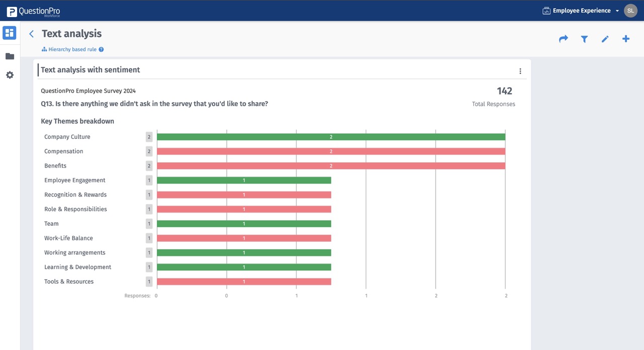Select the filter icon in the toolbar
This screenshot has width=644, height=350.
pos(584,38)
